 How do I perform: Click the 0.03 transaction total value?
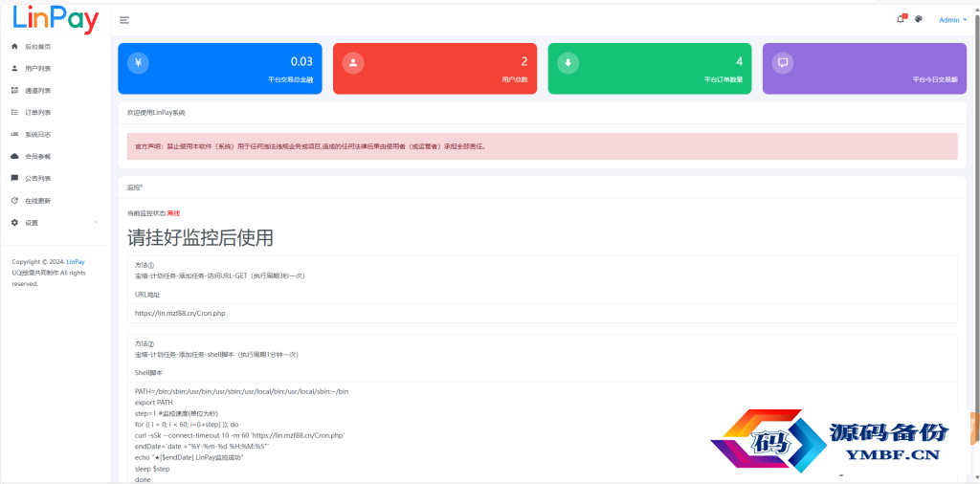point(301,61)
